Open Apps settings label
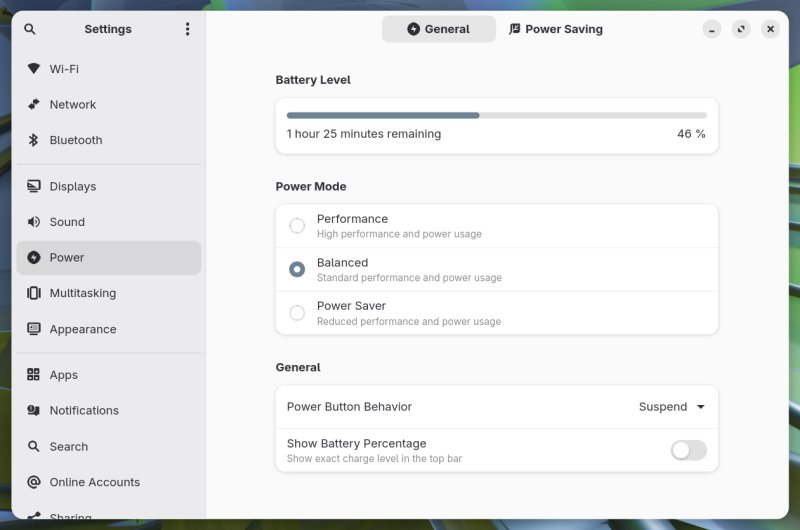This screenshot has width=800, height=530. pos(64,375)
